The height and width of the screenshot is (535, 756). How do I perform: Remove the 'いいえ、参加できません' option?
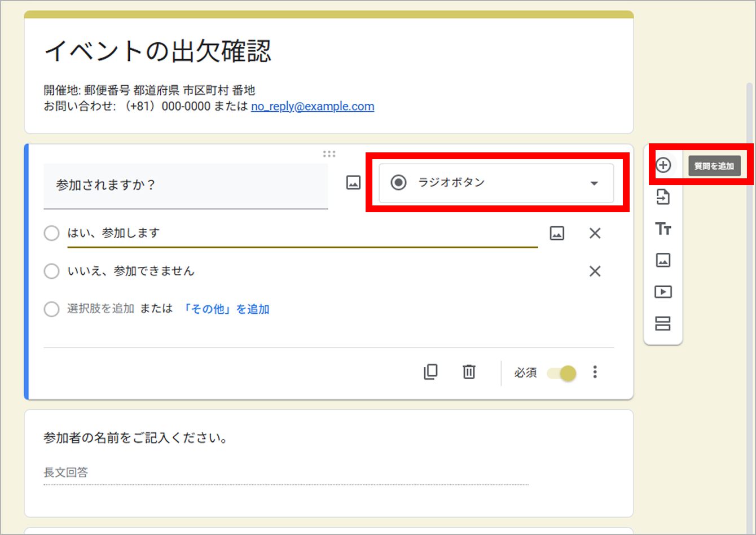click(595, 271)
